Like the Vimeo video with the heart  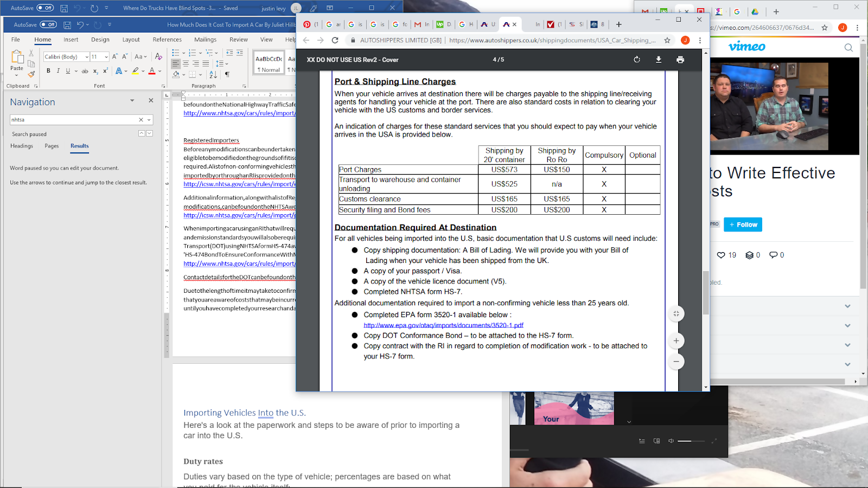click(721, 255)
